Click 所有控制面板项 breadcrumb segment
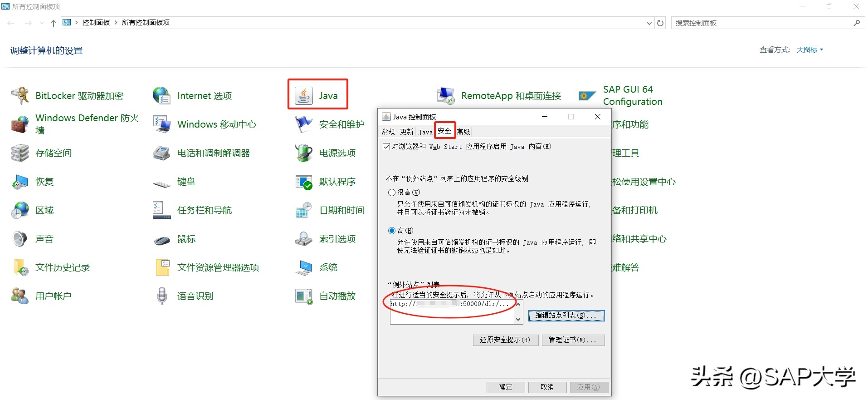868x400 pixels. click(146, 23)
